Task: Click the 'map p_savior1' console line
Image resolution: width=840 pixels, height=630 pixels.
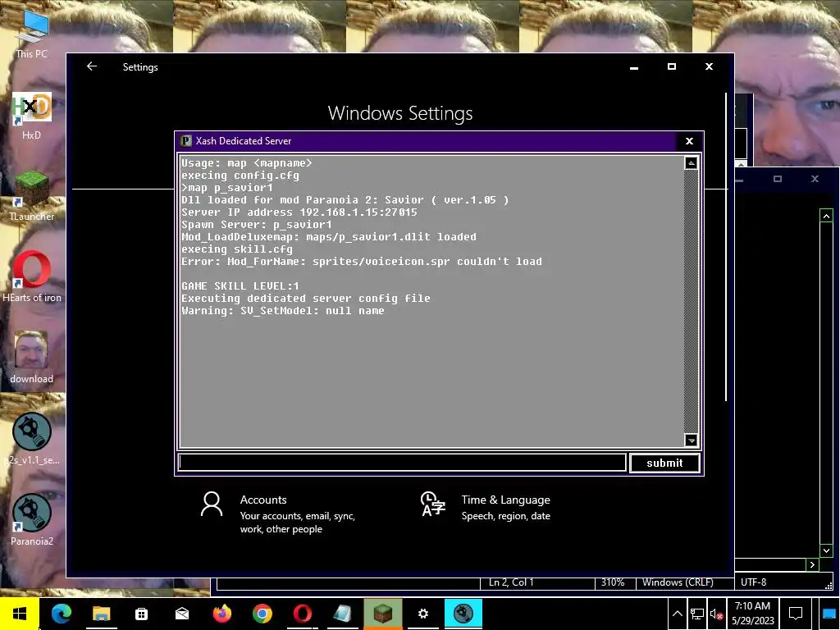Action: [227, 188]
